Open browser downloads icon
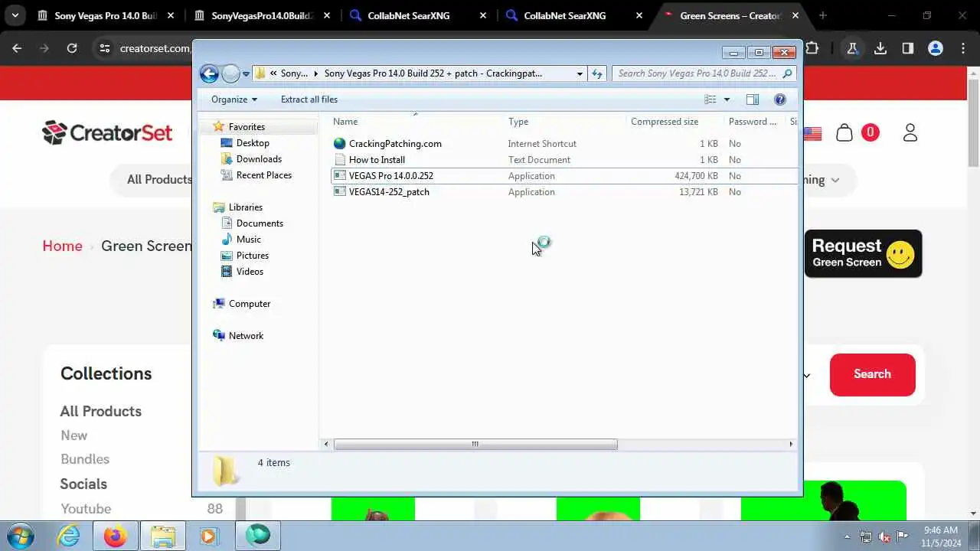Screen dimensions: 980x551 (x=880, y=48)
